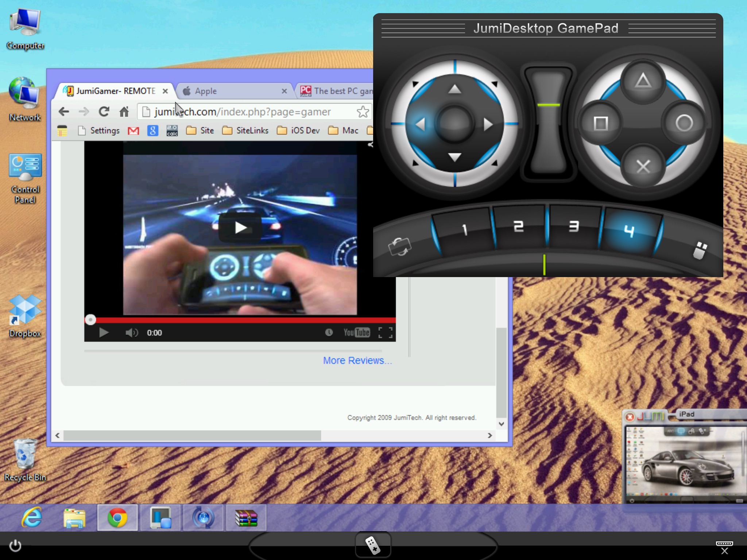Play the YouTube video with the center button
The width and height of the screenshot is (747, 560).
(240, 227)
